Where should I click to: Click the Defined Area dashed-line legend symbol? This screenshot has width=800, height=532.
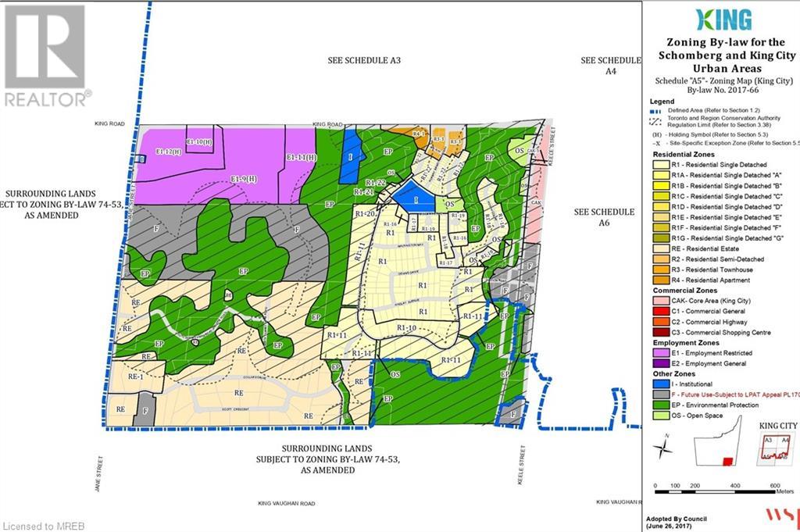(x=656, y=111)
